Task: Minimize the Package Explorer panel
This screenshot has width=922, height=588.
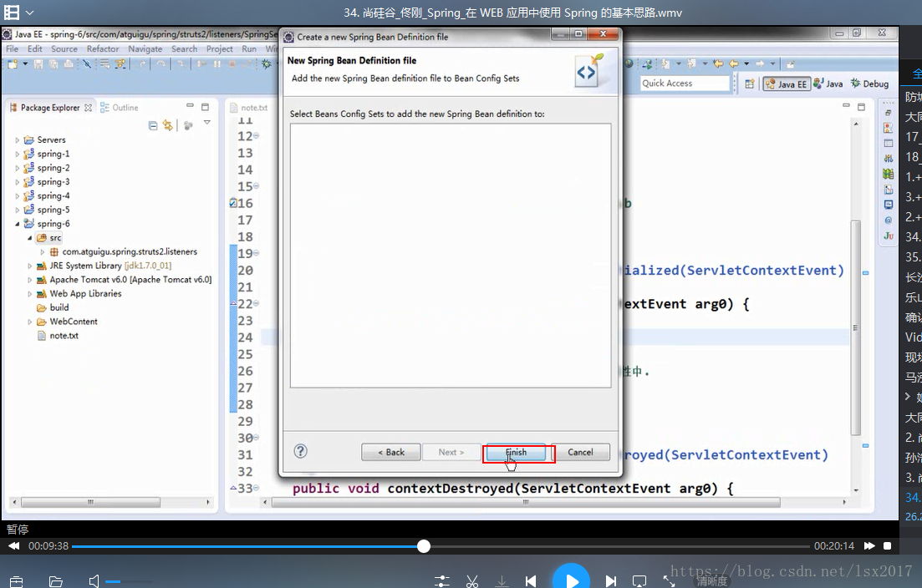Action: [x=190, y=106]
